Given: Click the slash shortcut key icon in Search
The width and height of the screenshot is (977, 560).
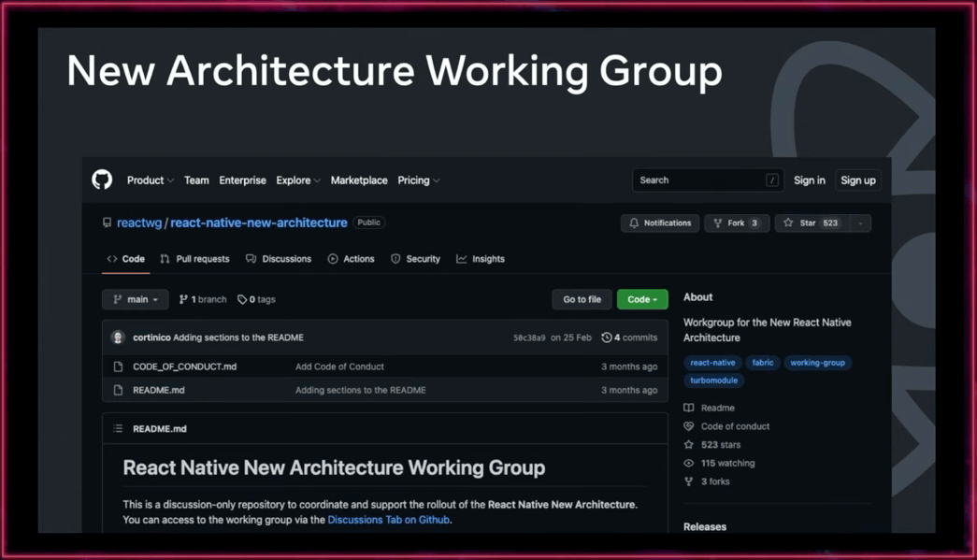Looking at the screenshot, I should tap(772, 180).
